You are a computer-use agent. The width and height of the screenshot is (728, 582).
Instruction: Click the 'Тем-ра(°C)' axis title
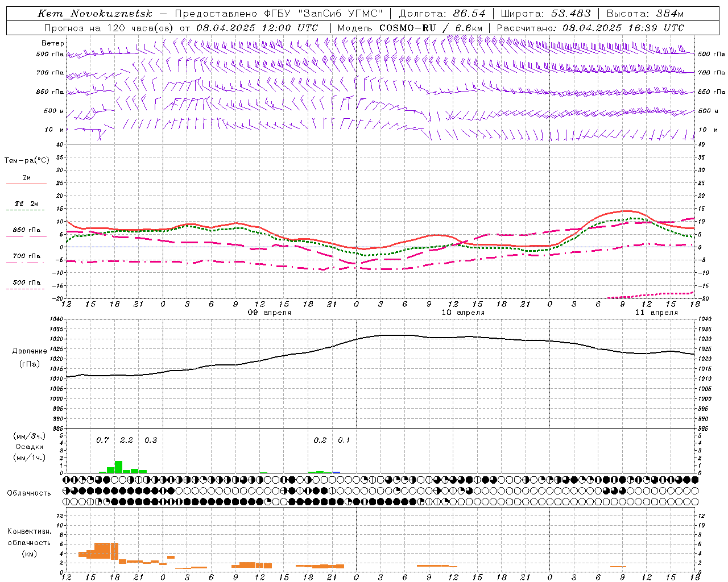(x=27, y=160)
